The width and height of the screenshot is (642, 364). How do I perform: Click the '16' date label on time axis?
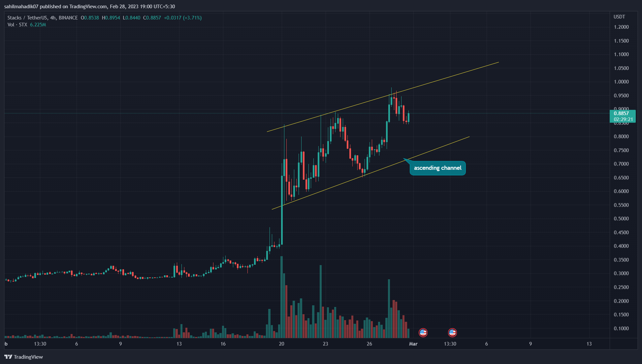tap(223, 344)
